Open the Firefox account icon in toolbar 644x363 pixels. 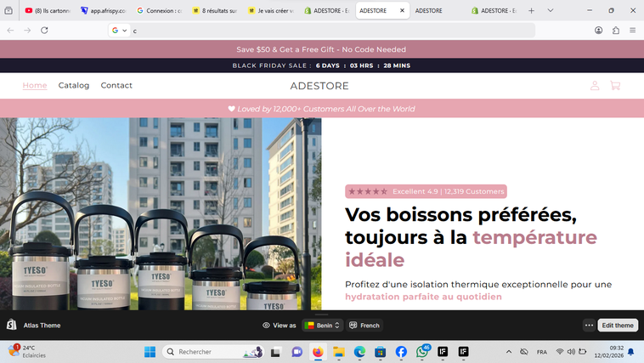click(598, 30)
